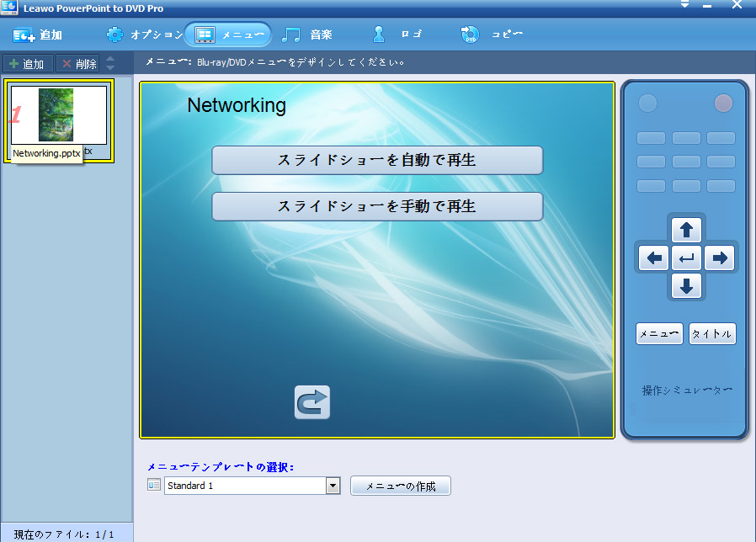Click the red X 削除 button

(78, 64)
